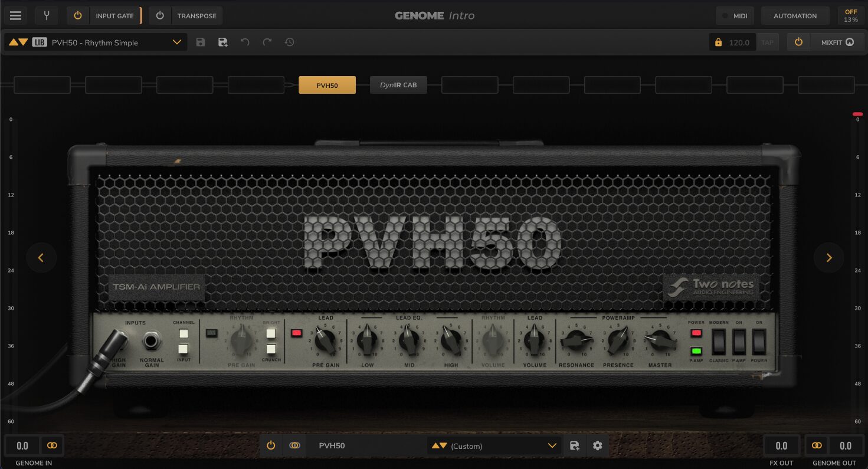This screenshot has height=469, width=868.
Task: Open the tuner fork tool
Action: point(47,16)
